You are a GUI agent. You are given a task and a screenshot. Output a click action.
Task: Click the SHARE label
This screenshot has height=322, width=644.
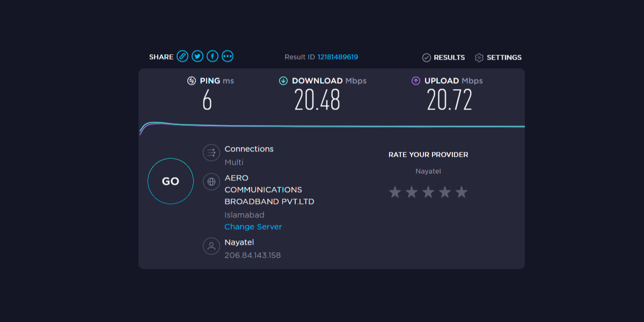(161, 57)
